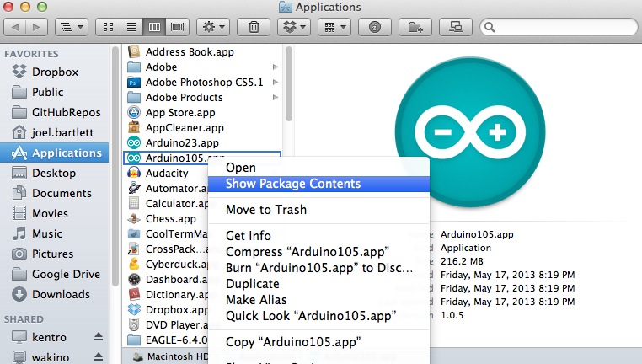Select Automator app icon
This screenshot has height=364, width=642.
(134, 188)
